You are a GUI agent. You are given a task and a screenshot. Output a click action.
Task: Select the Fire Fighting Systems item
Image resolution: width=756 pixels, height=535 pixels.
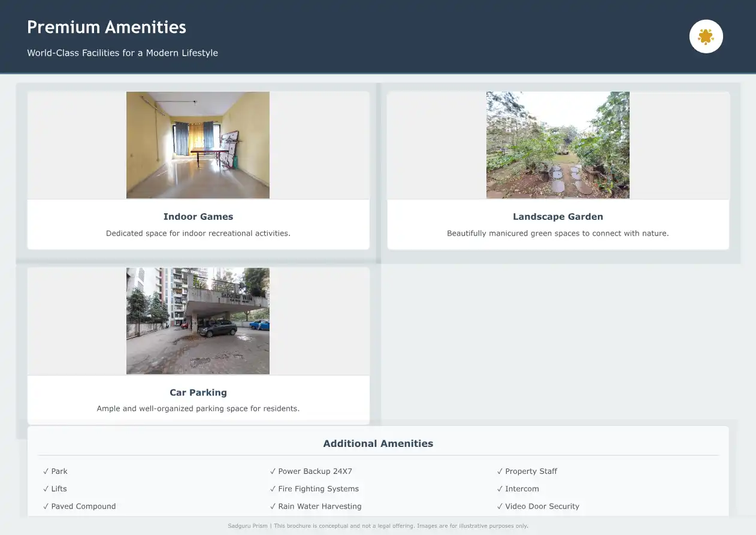318,489
